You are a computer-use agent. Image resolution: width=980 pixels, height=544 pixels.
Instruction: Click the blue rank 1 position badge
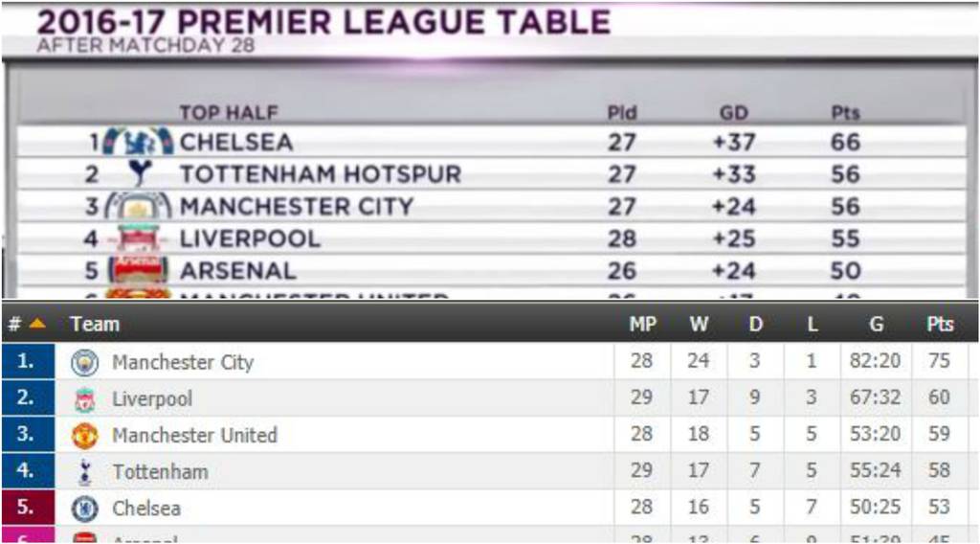pyautogui.click(x=28, y=362)
